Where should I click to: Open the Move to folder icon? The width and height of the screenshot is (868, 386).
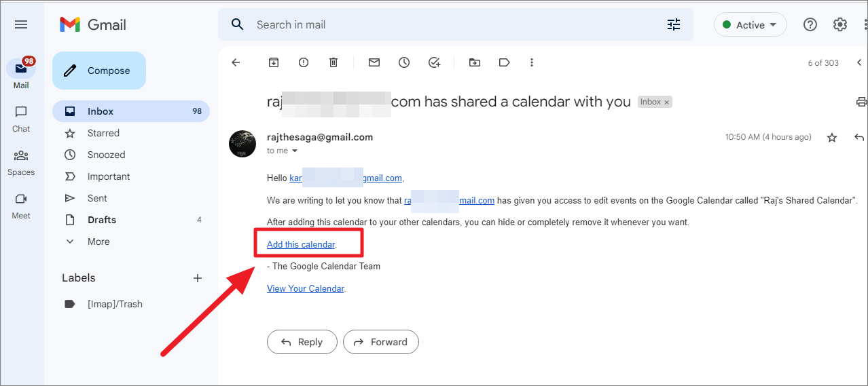coord(475,62)
